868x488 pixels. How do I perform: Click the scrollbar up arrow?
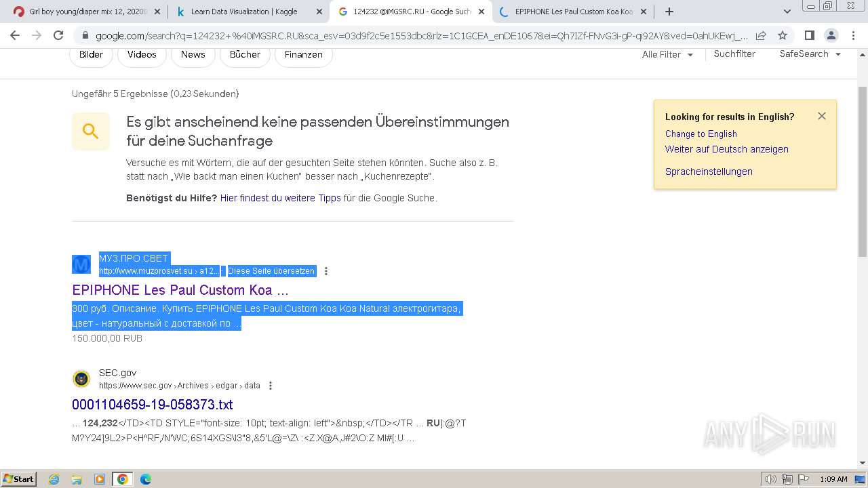862,54
